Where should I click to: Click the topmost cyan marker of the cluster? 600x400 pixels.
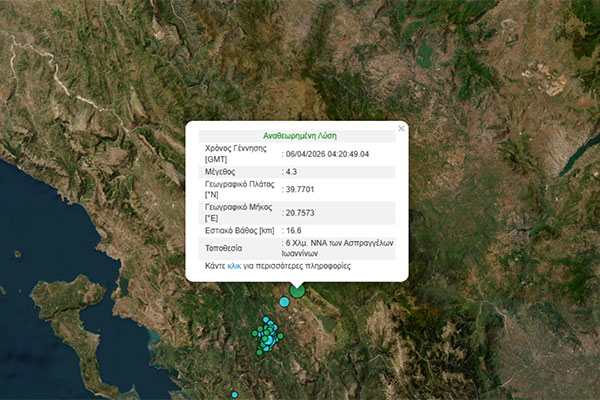[266, 320]
